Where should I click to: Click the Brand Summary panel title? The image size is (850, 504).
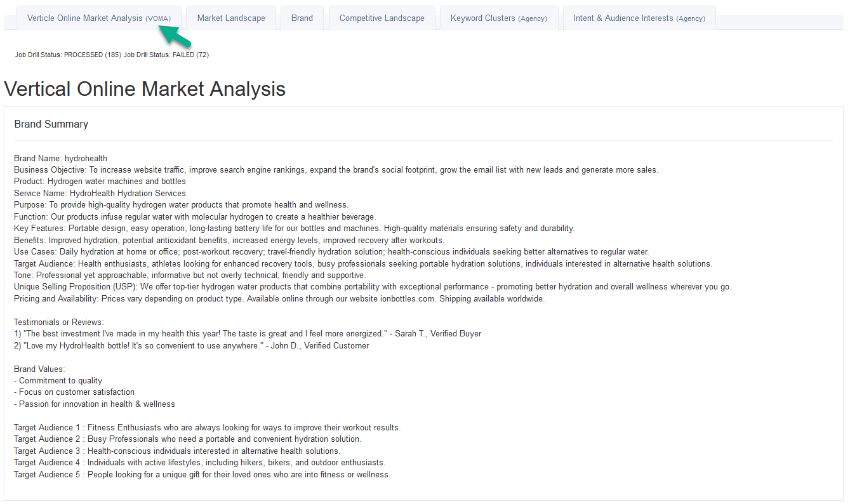[51, 124]
